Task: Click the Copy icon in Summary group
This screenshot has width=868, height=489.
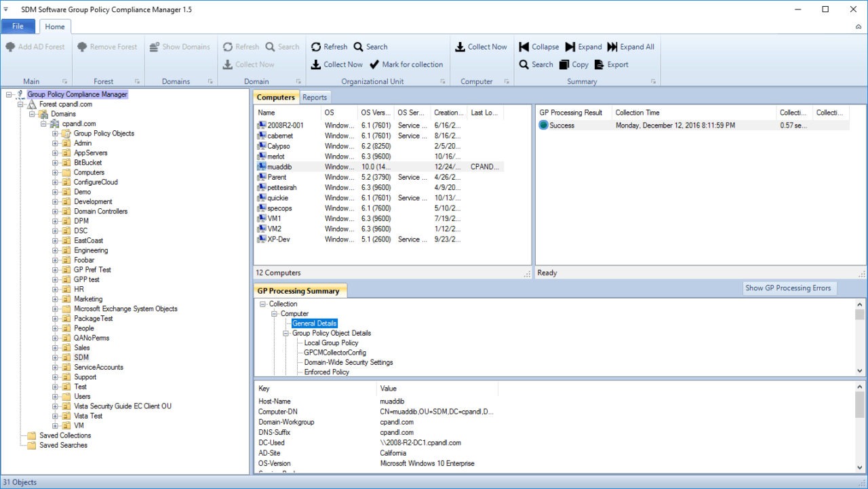Action: click(x=564, y=64)
